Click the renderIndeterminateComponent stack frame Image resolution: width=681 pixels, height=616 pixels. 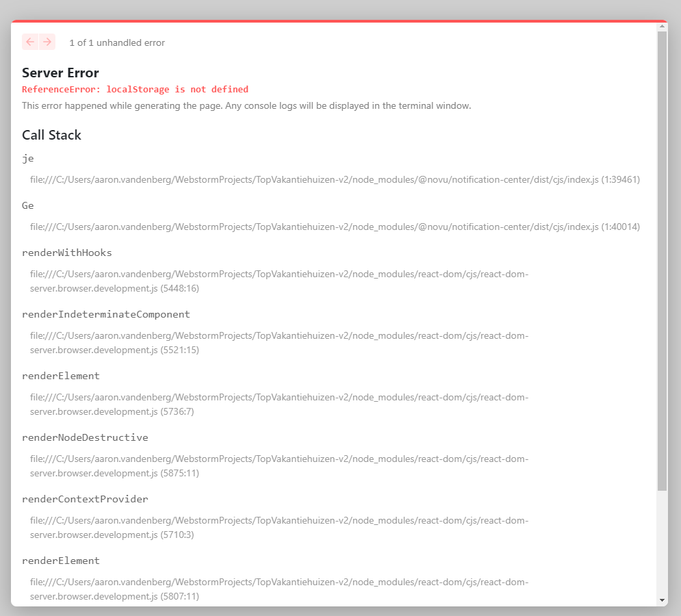pyautogui.click(x=106, y=314)
